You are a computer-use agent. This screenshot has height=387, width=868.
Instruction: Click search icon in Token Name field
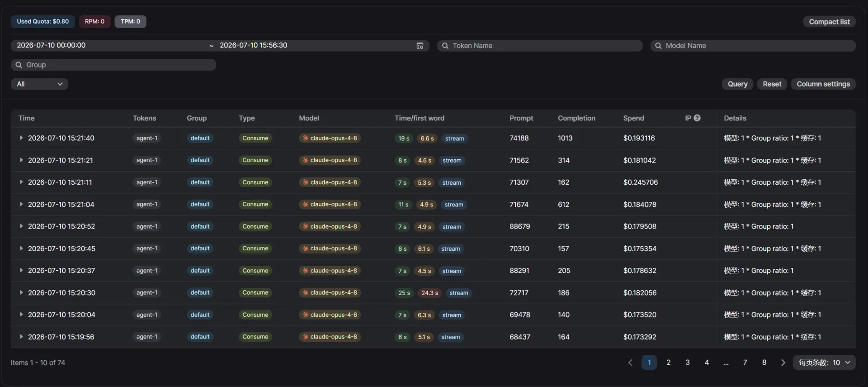[x=445, y=46]
